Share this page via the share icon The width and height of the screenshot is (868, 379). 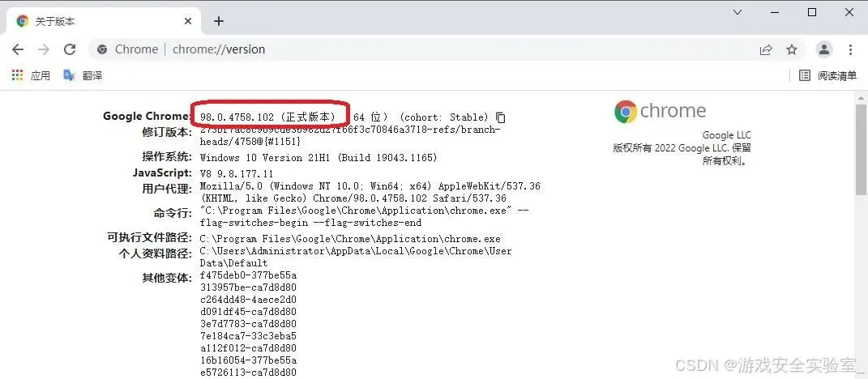pos(766,49)
